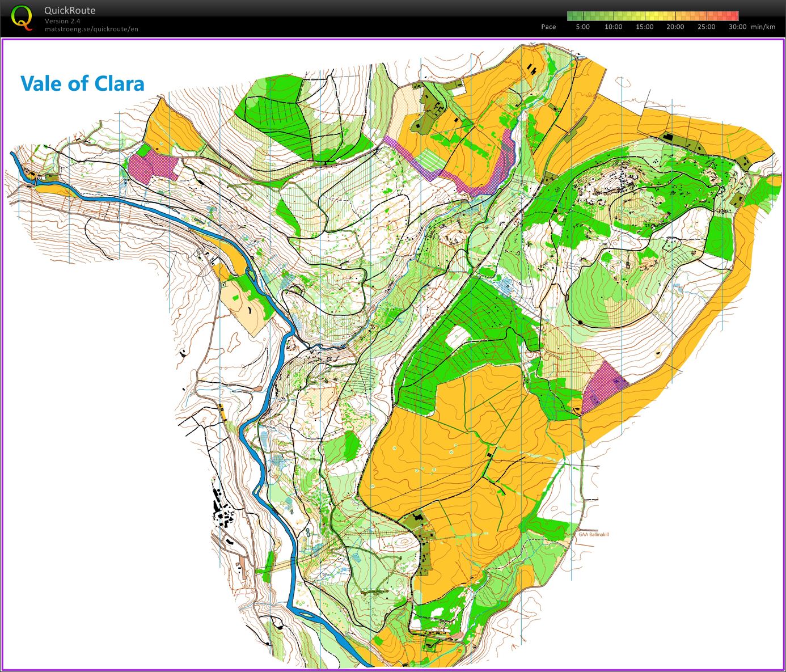Open the matstroeng.se/quickroute/en link
The height and width of the screenshot is (672, 786).
pos(91,29)
